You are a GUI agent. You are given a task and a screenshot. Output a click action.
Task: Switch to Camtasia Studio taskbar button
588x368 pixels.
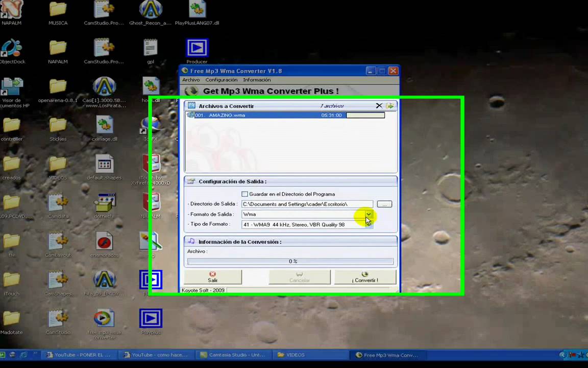(x=234, y=355)
